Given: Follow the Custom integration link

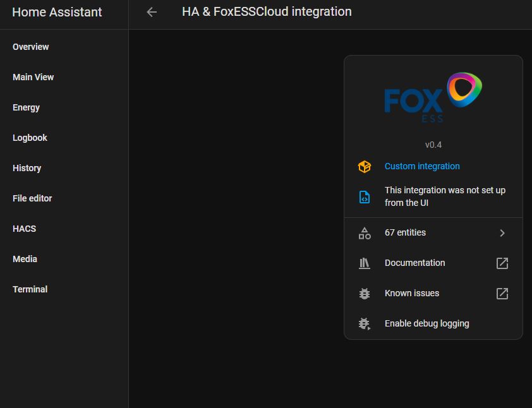Looking at the screenshot, I should coord(422,167).
